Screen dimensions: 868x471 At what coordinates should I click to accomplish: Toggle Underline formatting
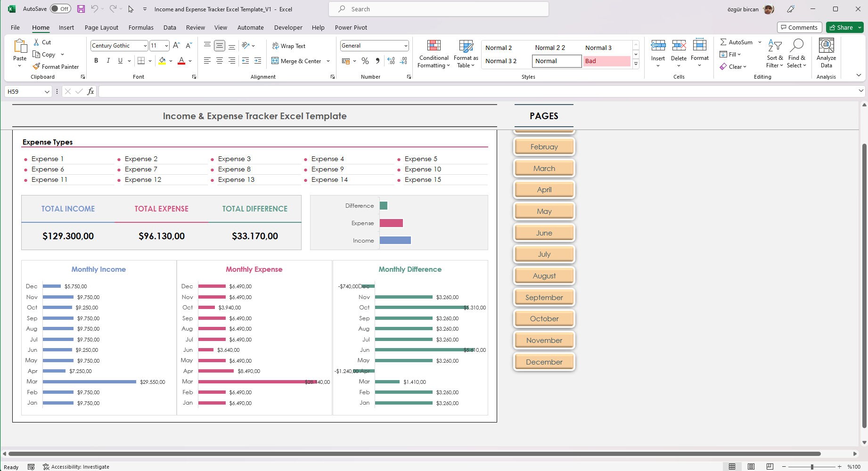coord(120,61)
